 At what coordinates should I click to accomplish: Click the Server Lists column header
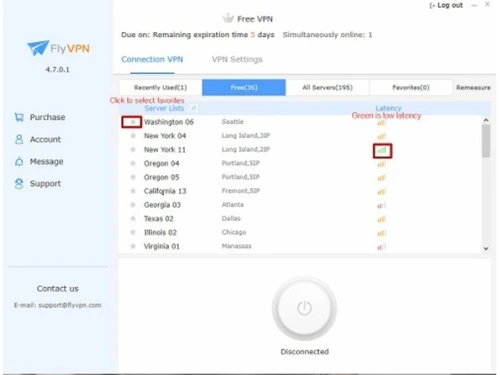(164, 108)
